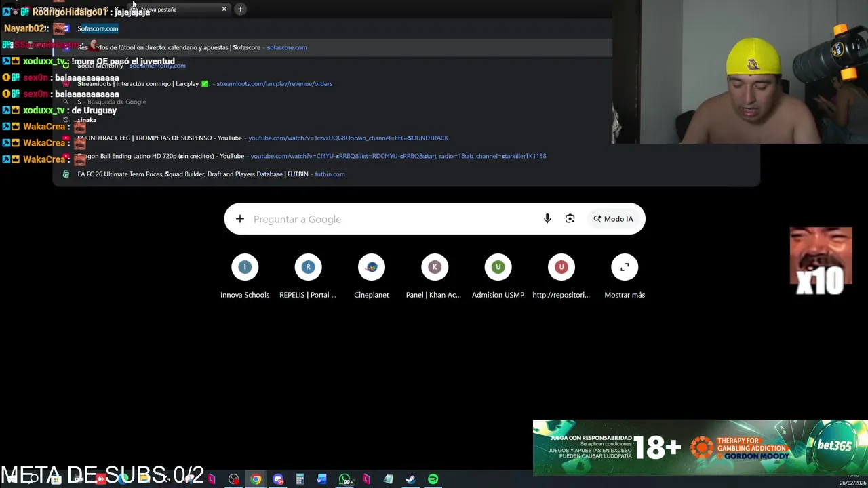Click the FUTBIN favicon in suggestions
The image size is (868, 488).
pyautogui.click(x=66, y=174)
